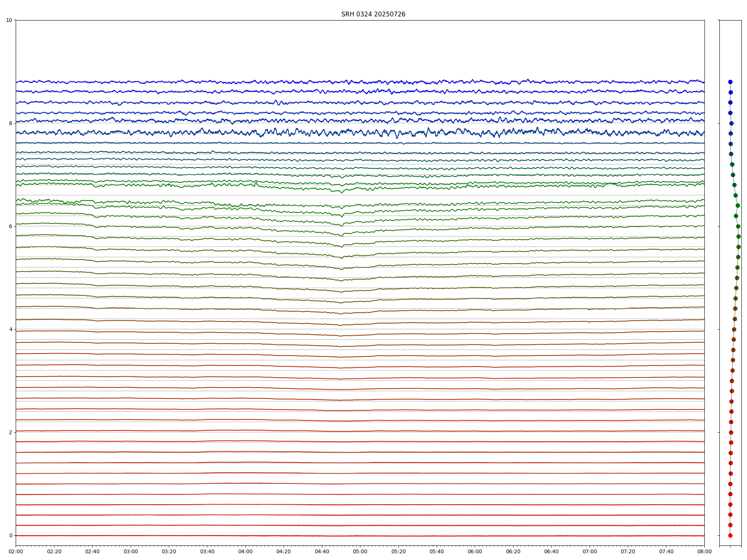This screenshot has width=747, height=560.
Task: Click side panel dot aligned with tick 2
Action: [731, 432]
